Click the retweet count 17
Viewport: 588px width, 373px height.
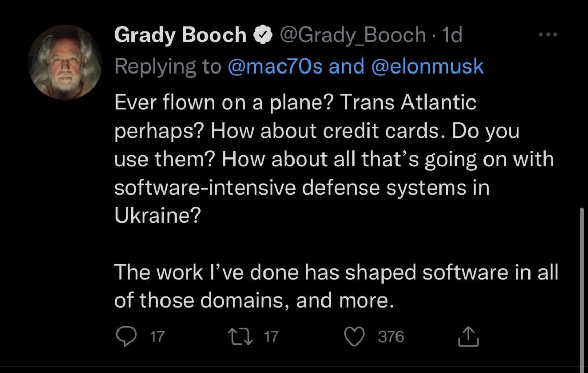[271, 337]
